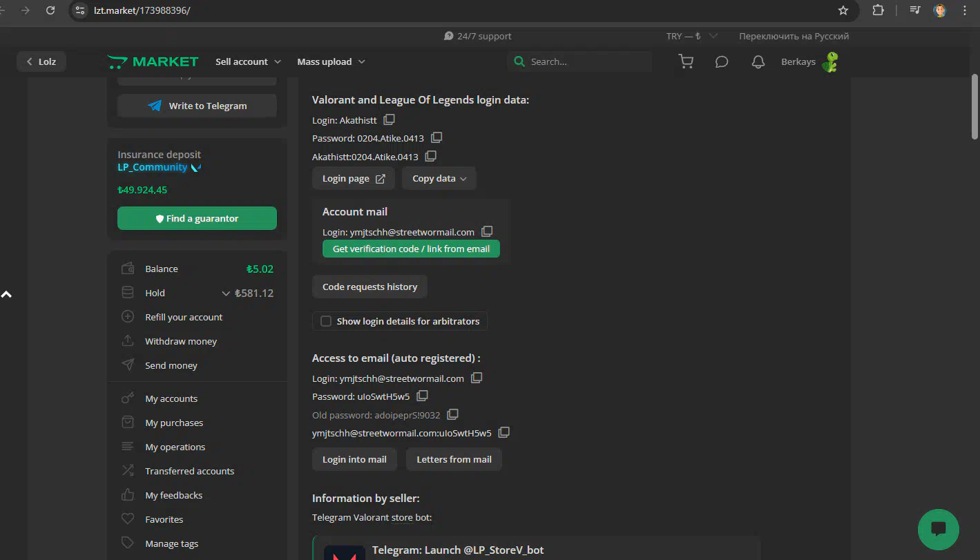Open Code requests history
Image resolution: width=980 pixels, height=560 pixels.
[x=369, y=287]
